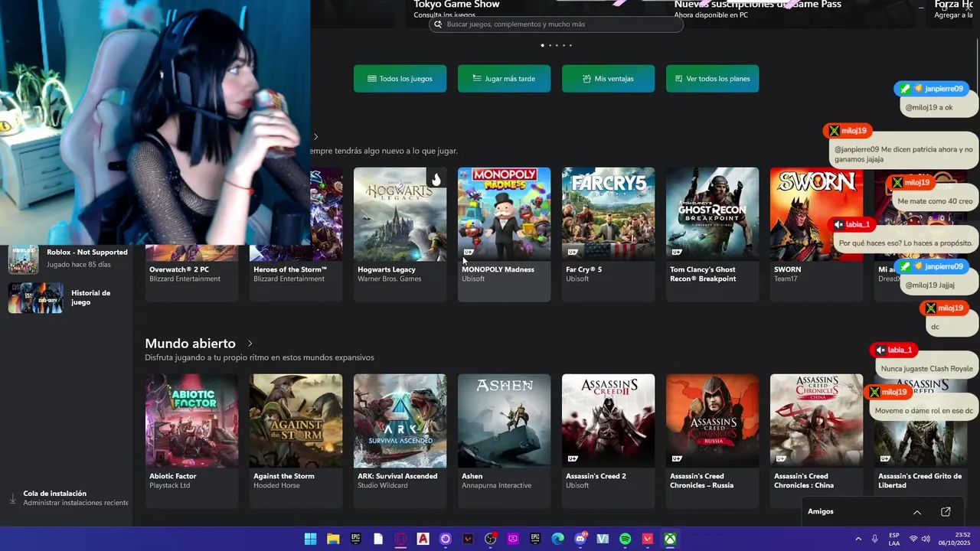
Task: Select Against the Storm game
Action: 296,441
